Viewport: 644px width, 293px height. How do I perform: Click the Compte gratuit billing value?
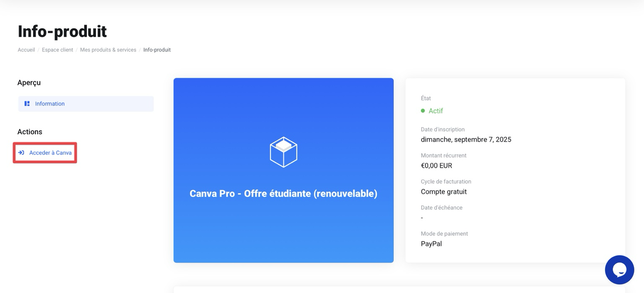[444, 192]
